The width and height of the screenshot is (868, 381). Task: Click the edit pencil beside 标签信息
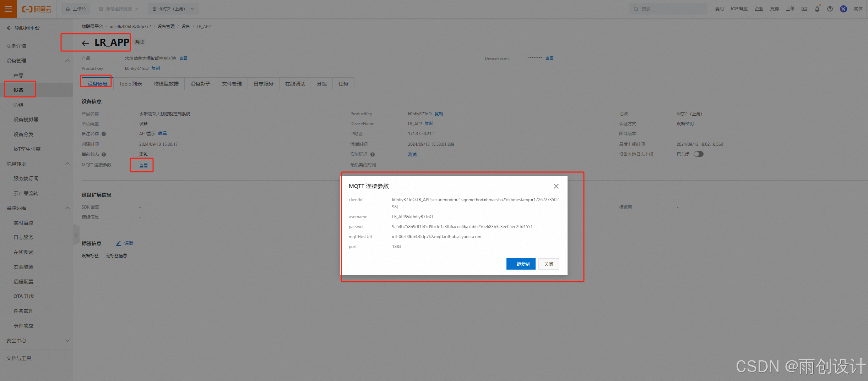pos(119,243)
